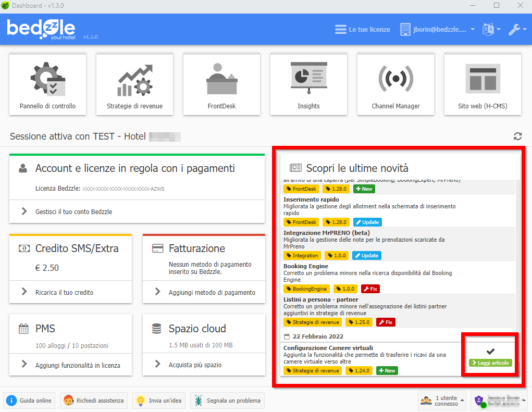Select the Inserimento rapido news title
Viewport: 532px width, 412px height.
(x=311, y=199)
